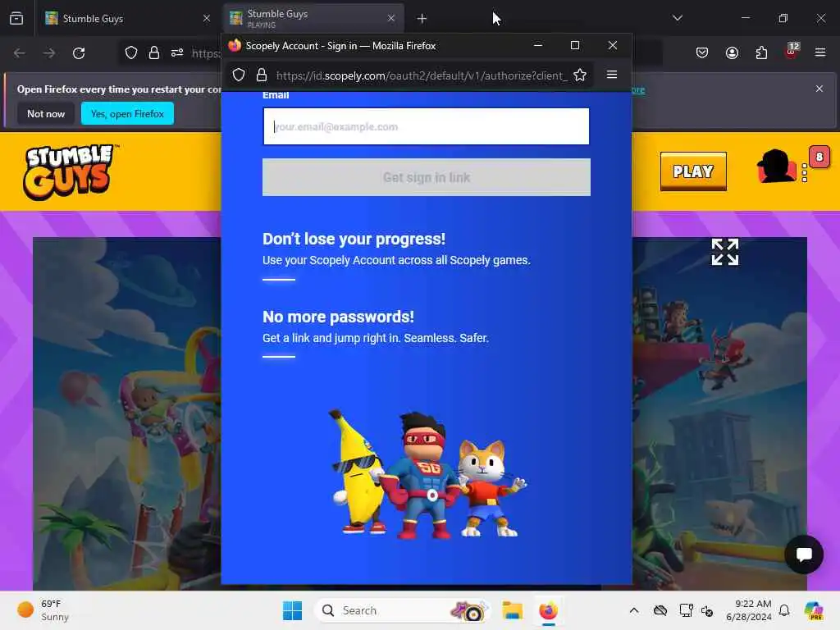This screenshot has width=840, height=630.
Task: Reload the Stumble Guys page
Action: [x=79, y=53]
